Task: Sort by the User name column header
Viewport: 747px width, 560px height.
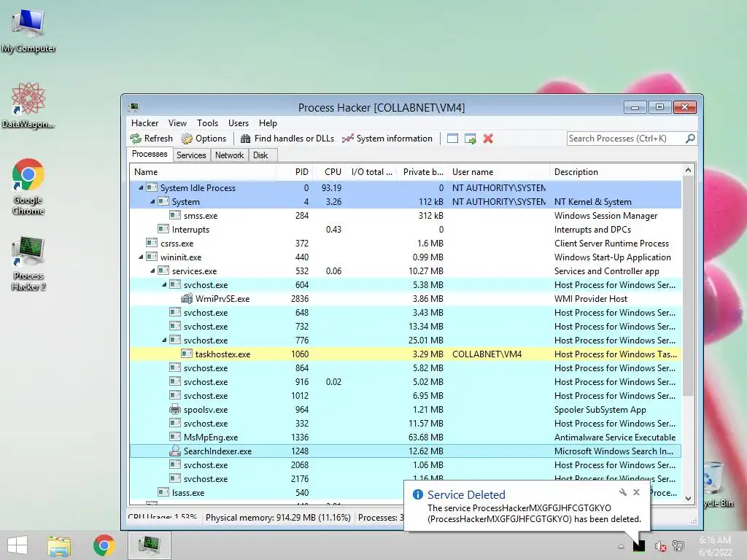Action: coord(499,172)
